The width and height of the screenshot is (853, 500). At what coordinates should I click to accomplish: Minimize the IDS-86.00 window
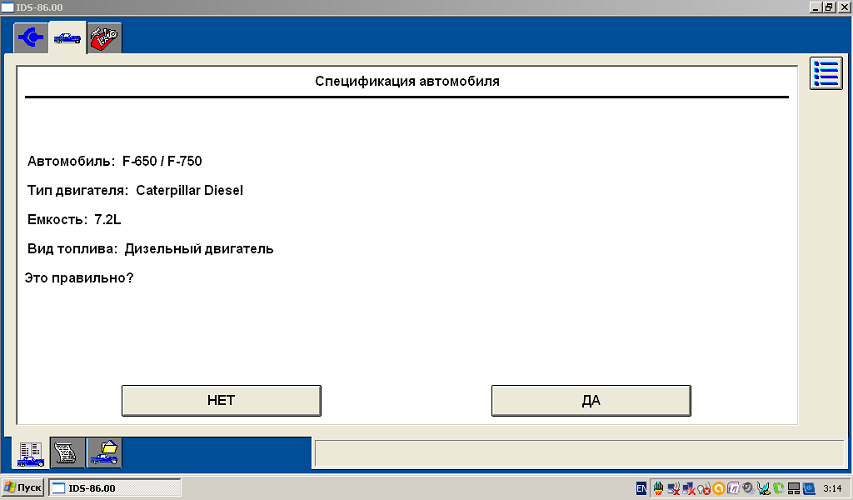[x=815, y=8]
